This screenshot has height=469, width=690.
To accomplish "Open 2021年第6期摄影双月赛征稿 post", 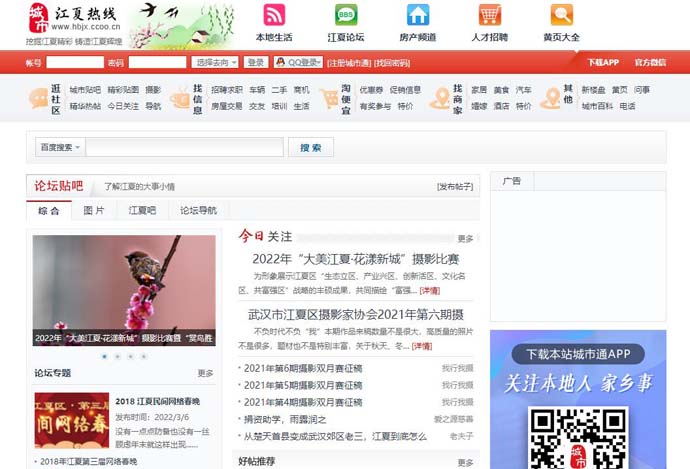I will point(303,368).
